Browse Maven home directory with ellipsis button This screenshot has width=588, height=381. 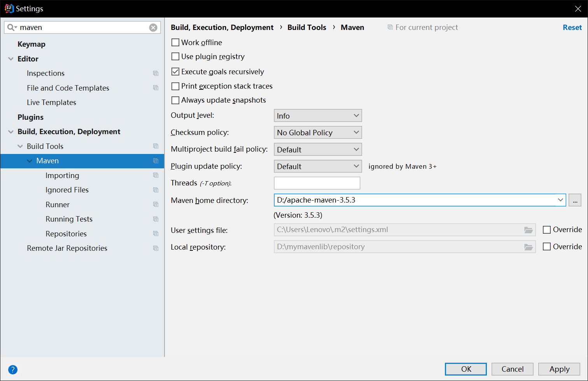click(575, 200)
